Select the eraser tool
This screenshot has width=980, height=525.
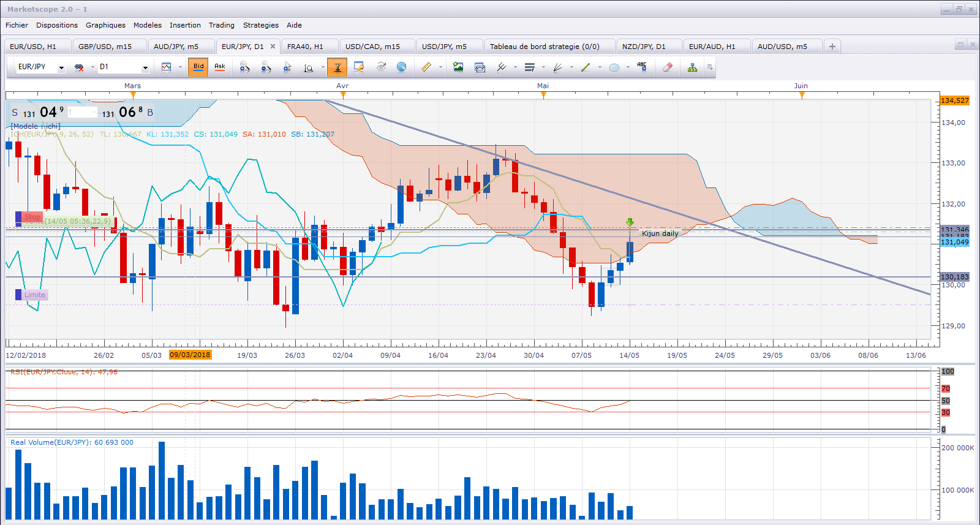[x=668, y=67]
